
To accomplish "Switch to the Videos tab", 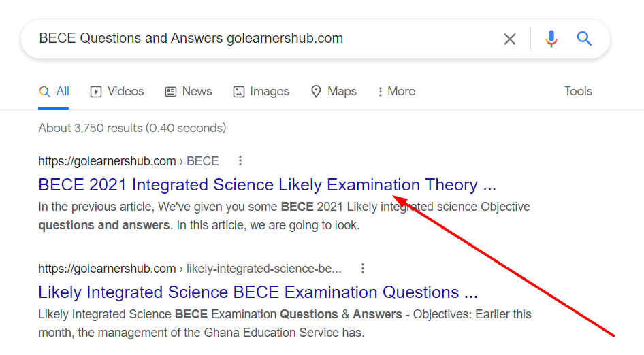I will tap(125, 92).
